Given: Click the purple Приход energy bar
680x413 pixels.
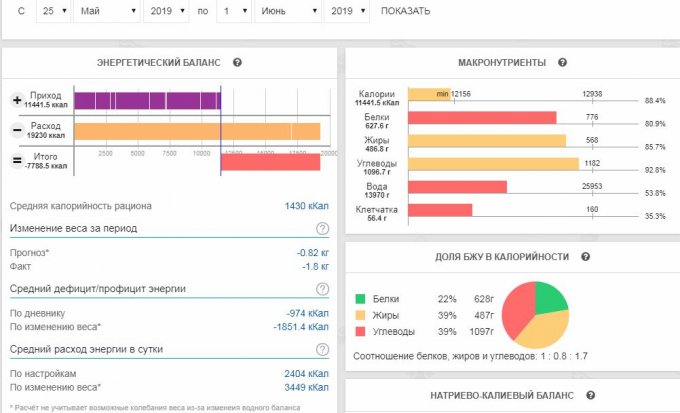Looking at the screenshot, I should tap(146, 100).
